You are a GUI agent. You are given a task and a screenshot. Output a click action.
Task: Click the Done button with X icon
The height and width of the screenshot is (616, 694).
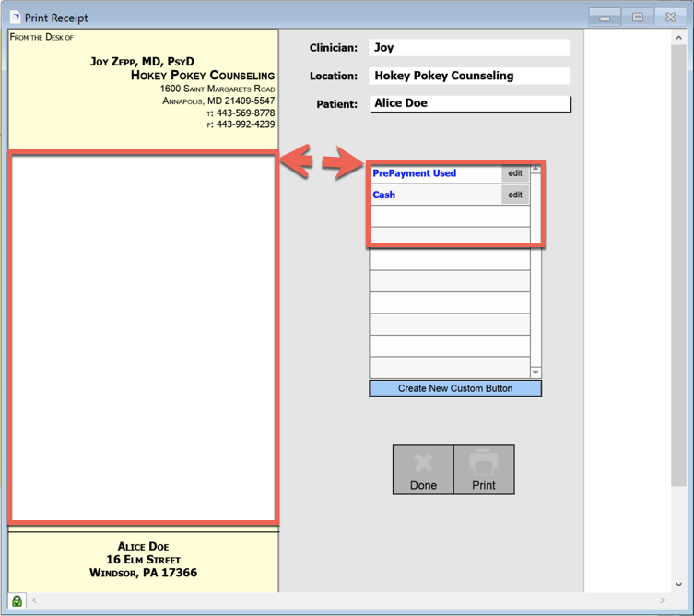[423, 470]
